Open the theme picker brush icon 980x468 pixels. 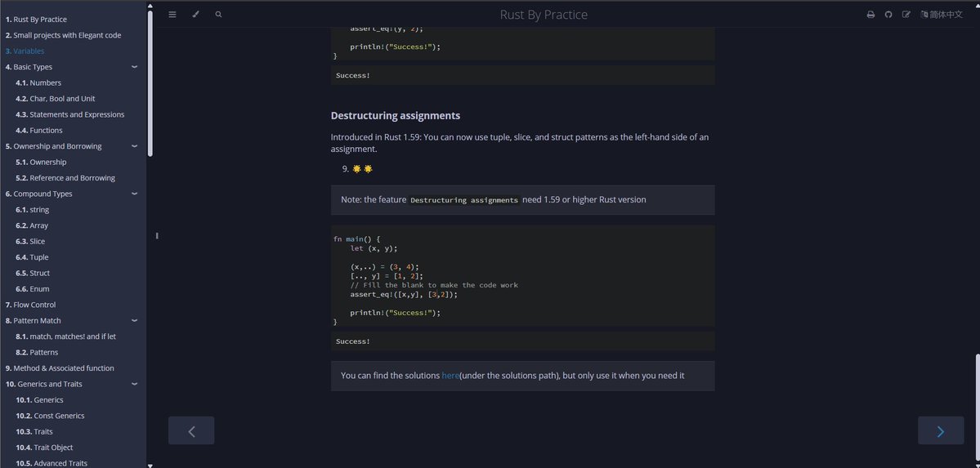tap(195, 15)
